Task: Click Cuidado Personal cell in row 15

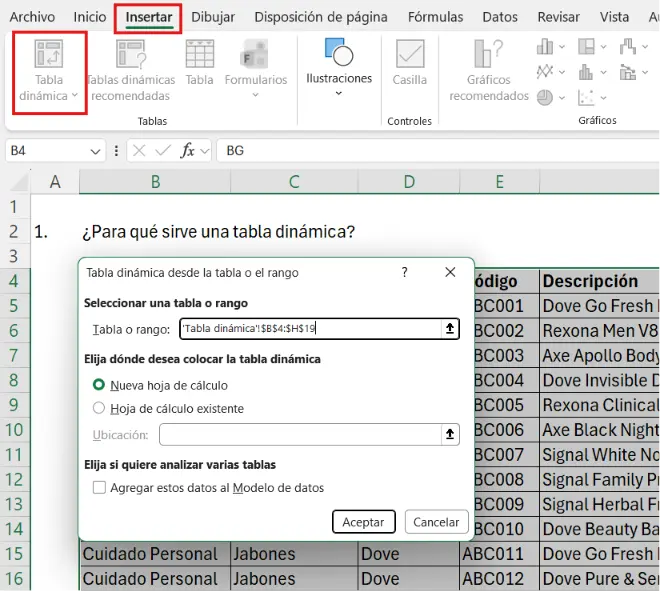Action: [x=155, y=554]
